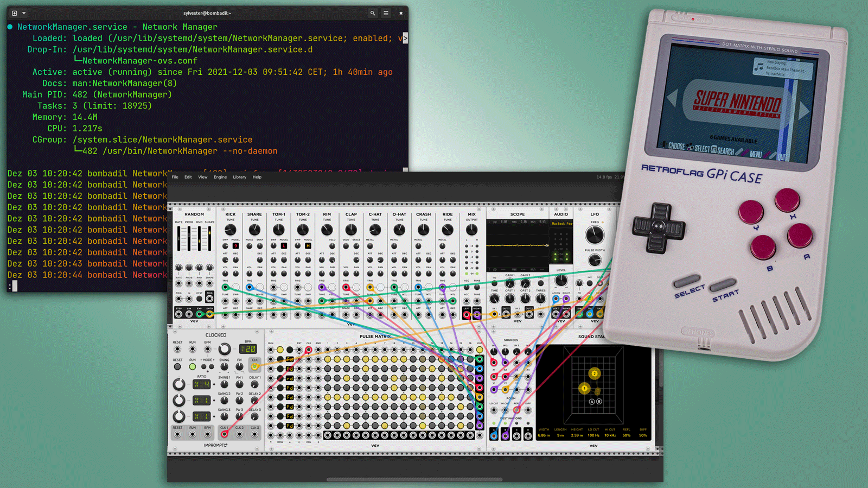Image resolution: width=868 pixels, height=488 pixels.
Task: Click the Clocked master BPM knob
Action: (x=225, y=349)
